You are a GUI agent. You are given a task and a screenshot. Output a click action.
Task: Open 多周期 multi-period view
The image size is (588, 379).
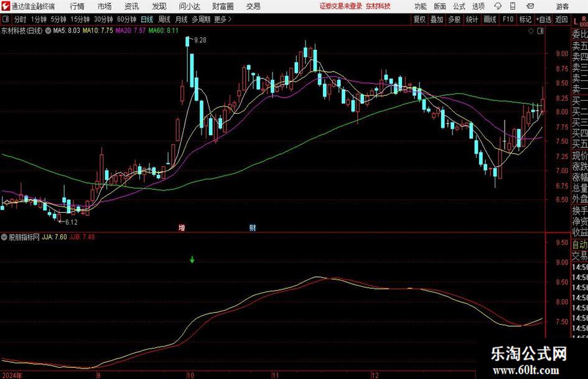(201, 19)
